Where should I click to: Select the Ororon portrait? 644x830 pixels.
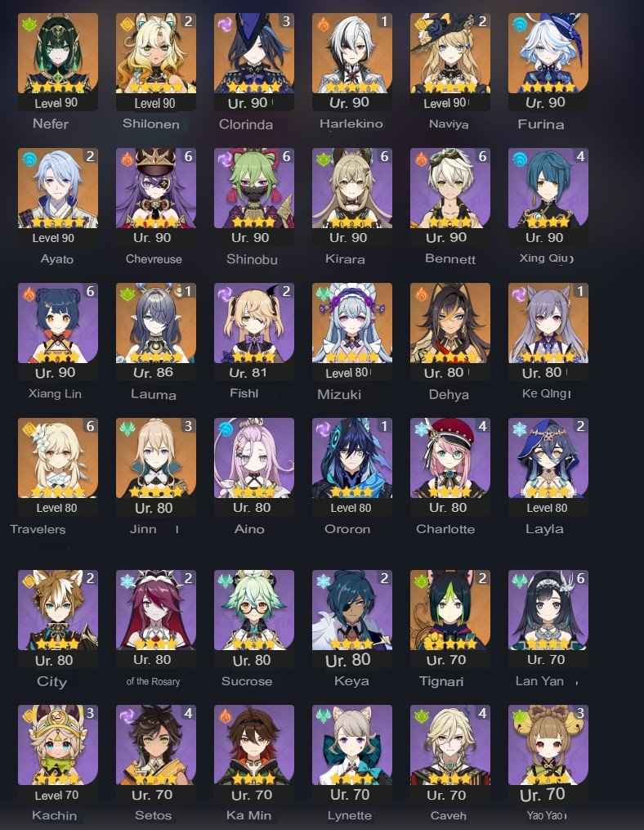[352, 458]
